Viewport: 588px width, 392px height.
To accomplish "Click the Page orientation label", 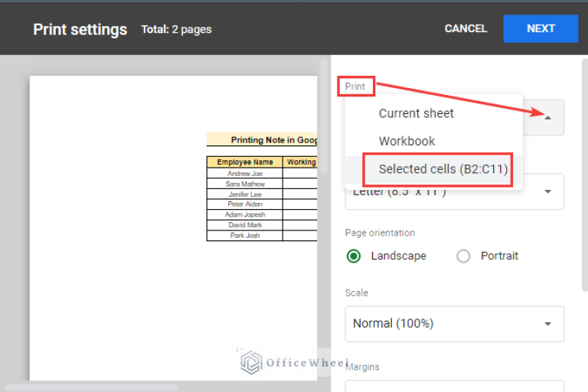I will pyautogui.click(x=380, y=233).
